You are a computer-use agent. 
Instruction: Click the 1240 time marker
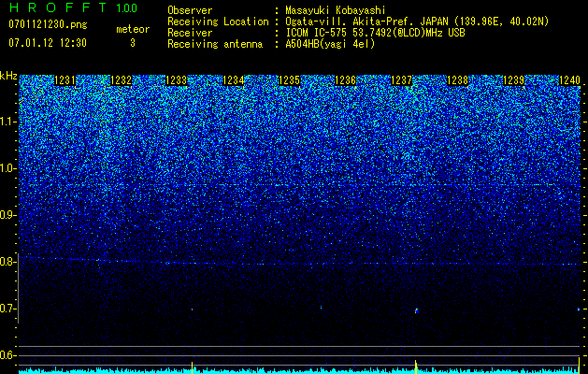click(x=569, y=80)
